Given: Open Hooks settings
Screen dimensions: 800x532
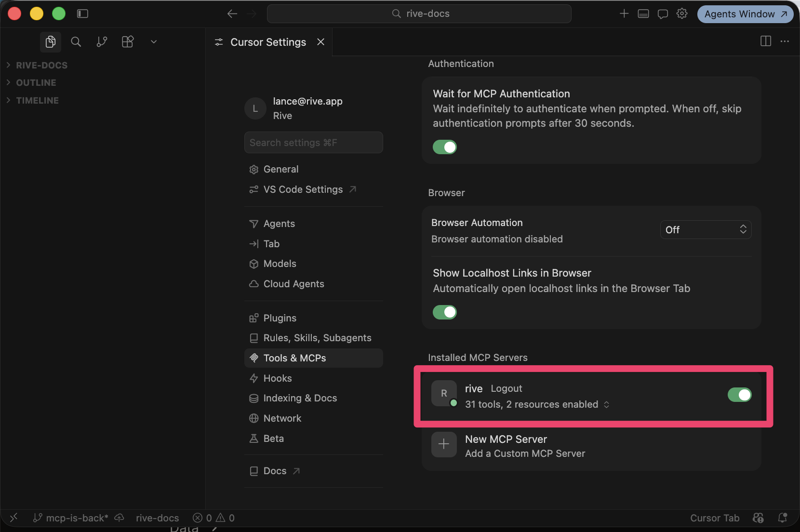Looking at the screenshot, I should pos(314,378).
